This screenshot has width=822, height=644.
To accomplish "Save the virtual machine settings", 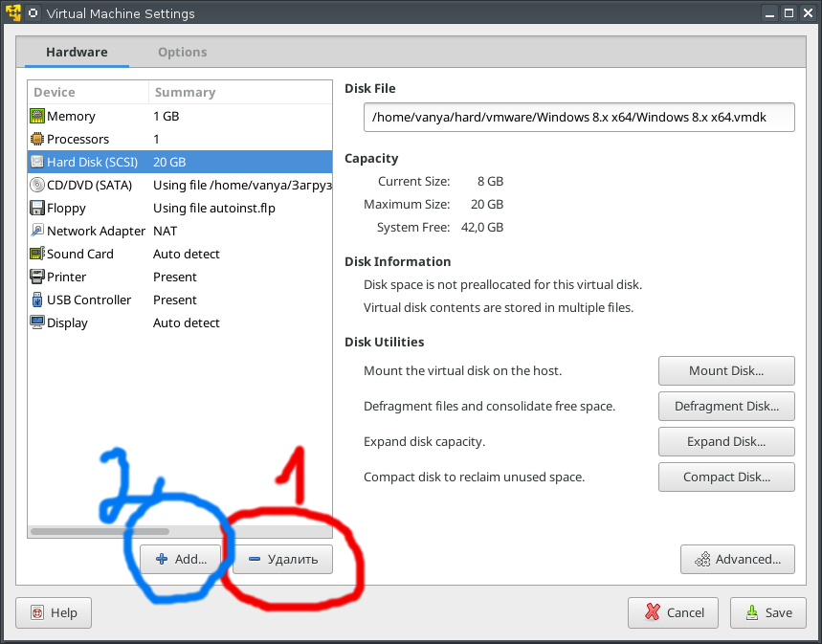I will click(x=768, y=613).
